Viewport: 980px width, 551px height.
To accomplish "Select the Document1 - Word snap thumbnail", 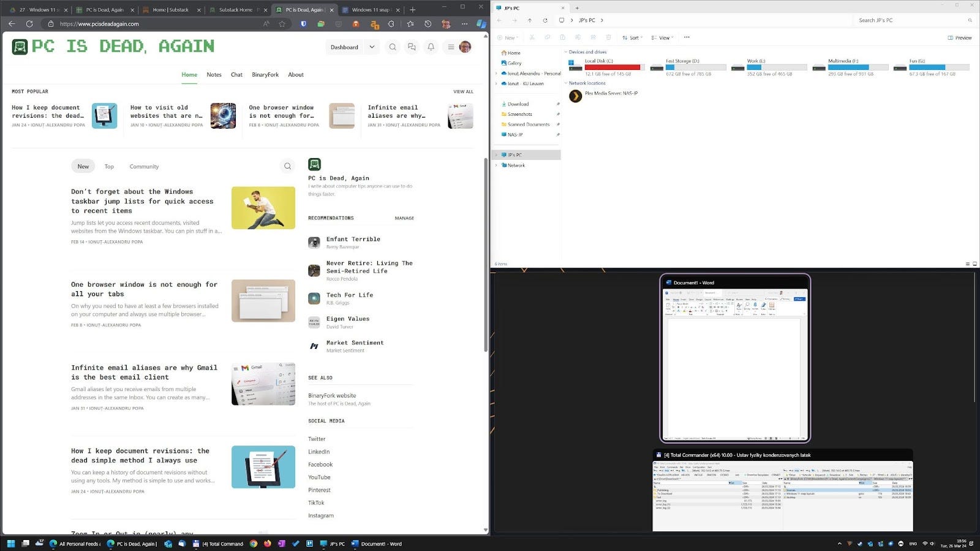I will 735,359.
